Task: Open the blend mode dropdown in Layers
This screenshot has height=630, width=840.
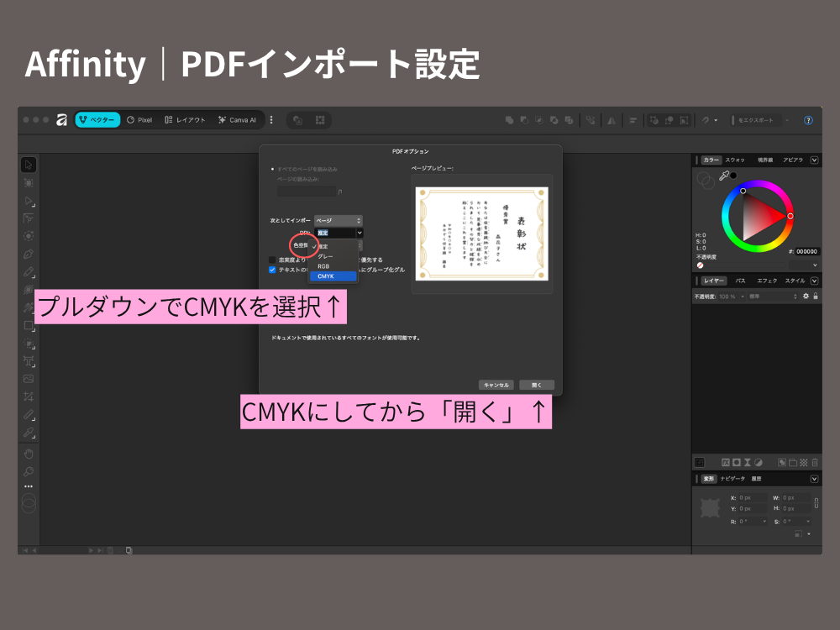Action: (x=773, y=297)
